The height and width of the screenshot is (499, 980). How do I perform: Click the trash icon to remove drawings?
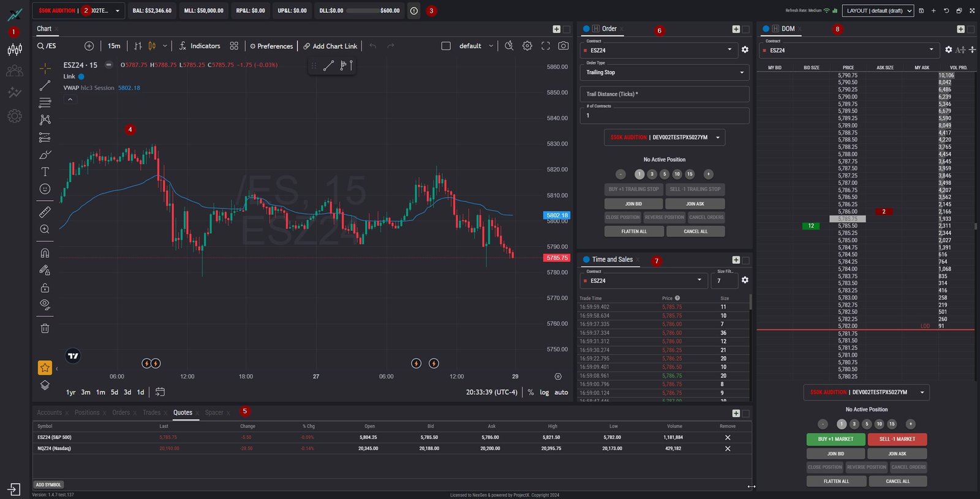click(x=45, y=328)
